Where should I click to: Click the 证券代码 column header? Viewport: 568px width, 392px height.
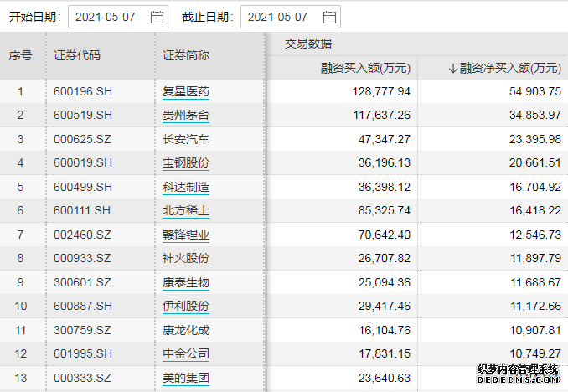pyautogui.click(x=77, y=55)
